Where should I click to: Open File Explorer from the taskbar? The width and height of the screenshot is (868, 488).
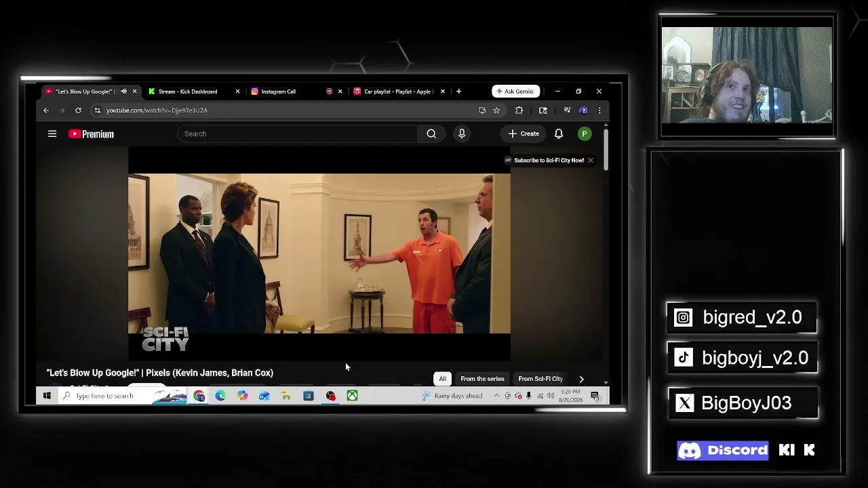click(x=286, y=396)
